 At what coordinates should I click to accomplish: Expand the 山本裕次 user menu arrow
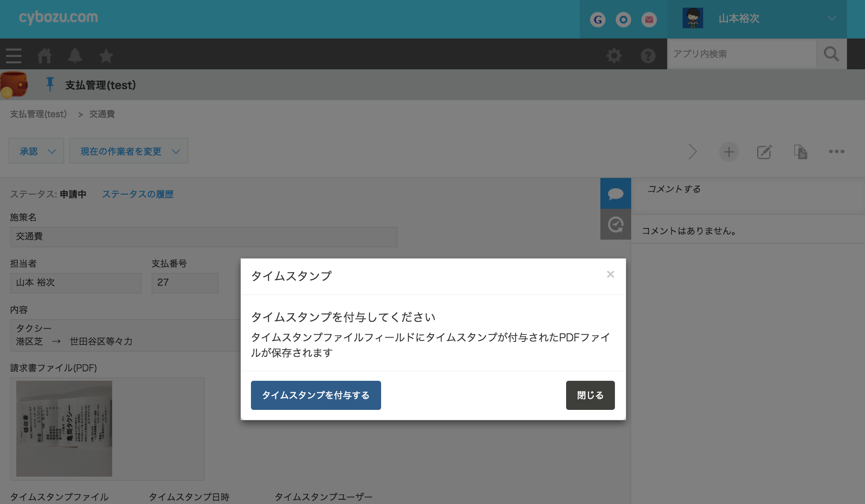point(832,18)
